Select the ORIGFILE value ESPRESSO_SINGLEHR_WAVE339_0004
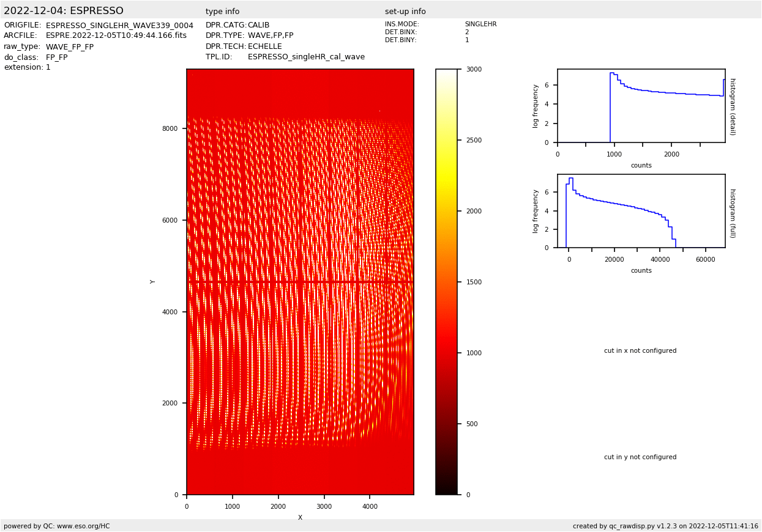The height and width of the screenshot is (532, 762). [119, 26]
